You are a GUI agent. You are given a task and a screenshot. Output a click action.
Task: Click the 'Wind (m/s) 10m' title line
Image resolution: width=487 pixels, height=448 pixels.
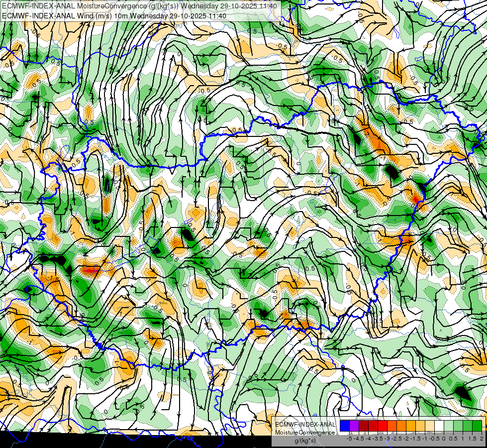[x=114, y=16]
